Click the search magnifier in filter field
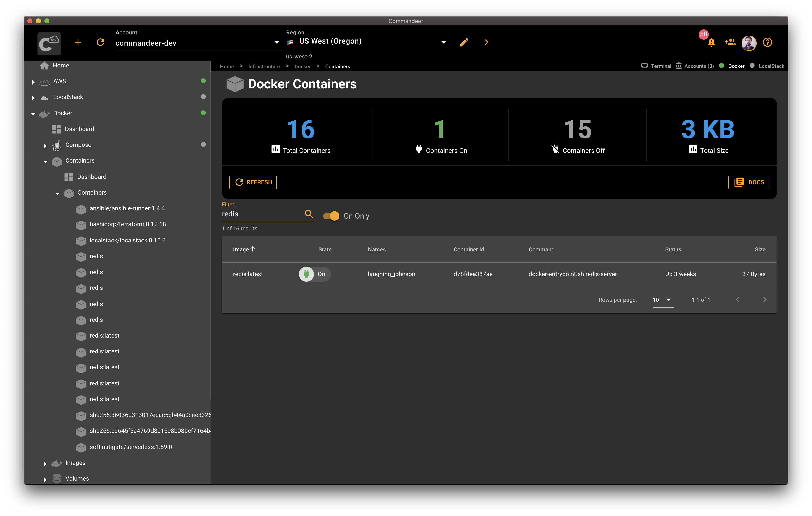Screen dimensions: 812x516 (x=309, y=214)
